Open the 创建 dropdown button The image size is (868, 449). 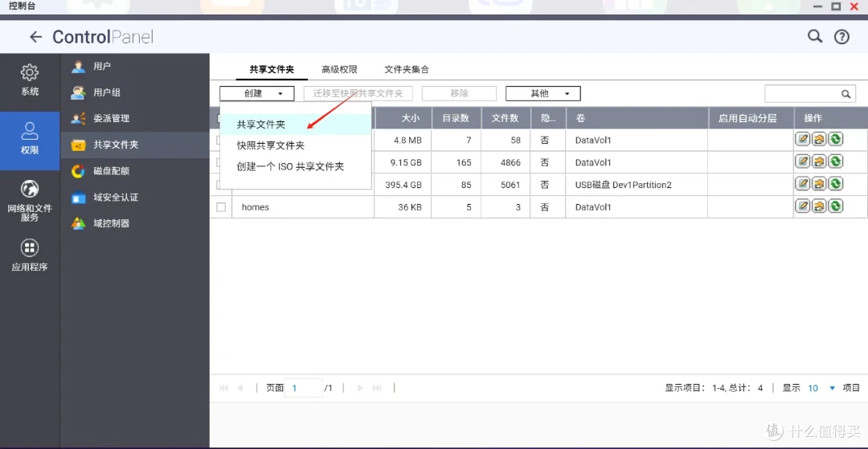pyautogui.click(x=256, y=93)
